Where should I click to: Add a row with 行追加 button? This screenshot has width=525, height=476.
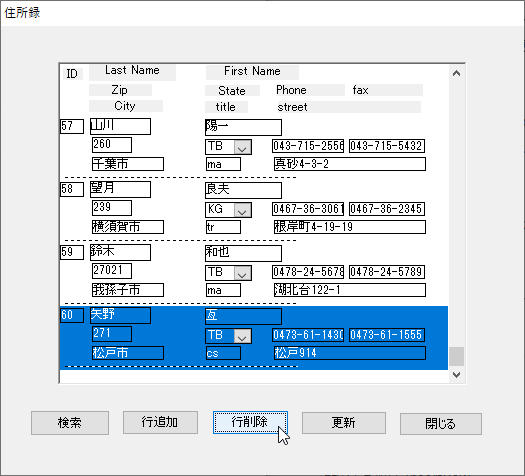[x=160, y=422]
